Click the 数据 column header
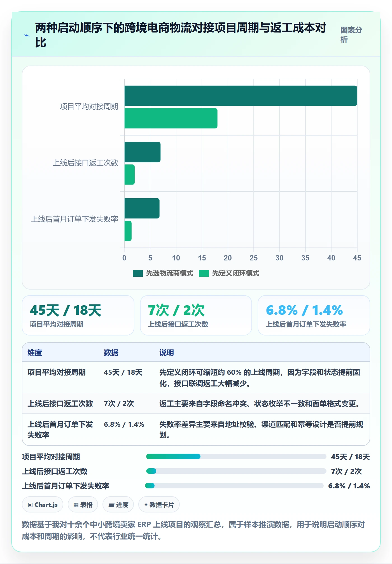 pyautogui.click(x=111, y=353)
